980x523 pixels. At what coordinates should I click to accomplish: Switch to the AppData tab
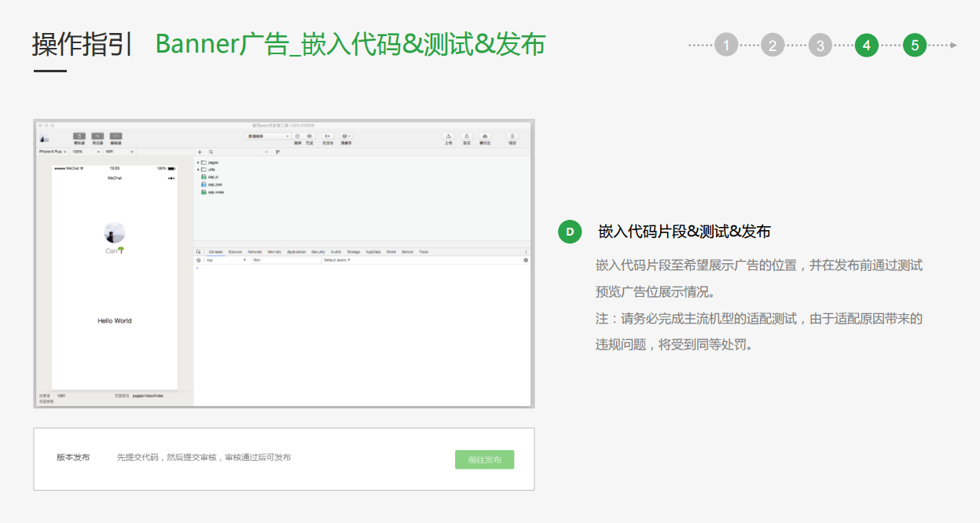(x=373, y=252)
